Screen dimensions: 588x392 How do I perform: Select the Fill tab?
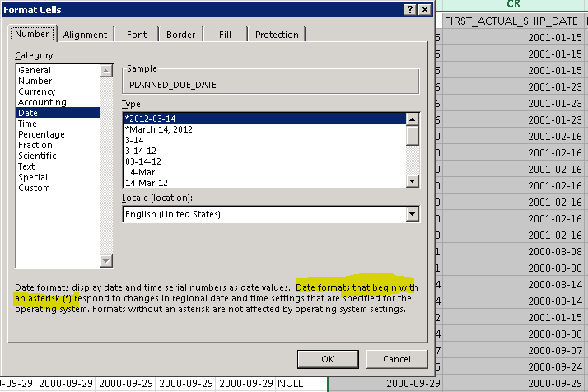[x=225, y=35]
